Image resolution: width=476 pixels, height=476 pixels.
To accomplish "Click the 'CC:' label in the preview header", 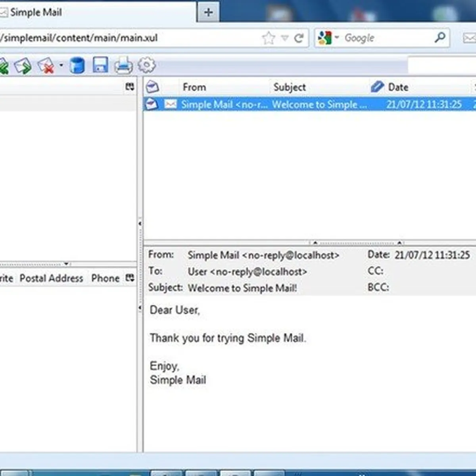I will click(x=375, y=271).
